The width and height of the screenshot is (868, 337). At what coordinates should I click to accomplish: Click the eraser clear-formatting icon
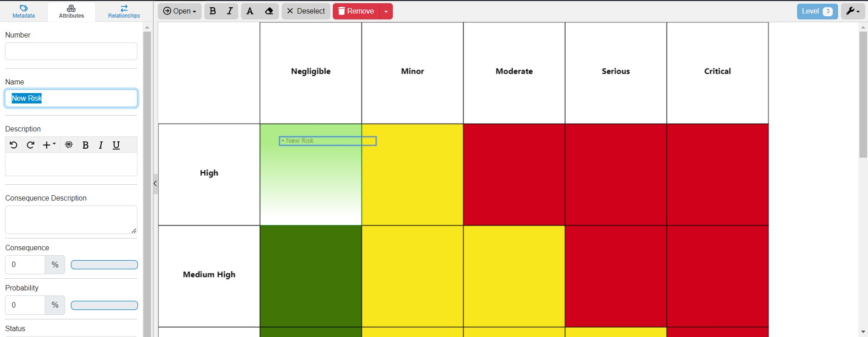(269, 11)
